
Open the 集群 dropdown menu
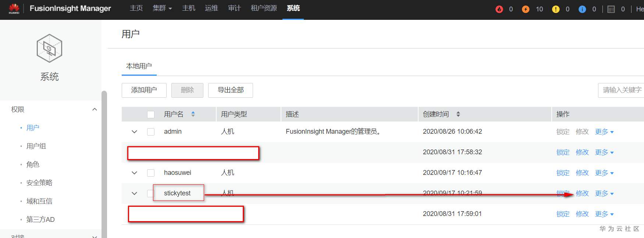[162, 8]
